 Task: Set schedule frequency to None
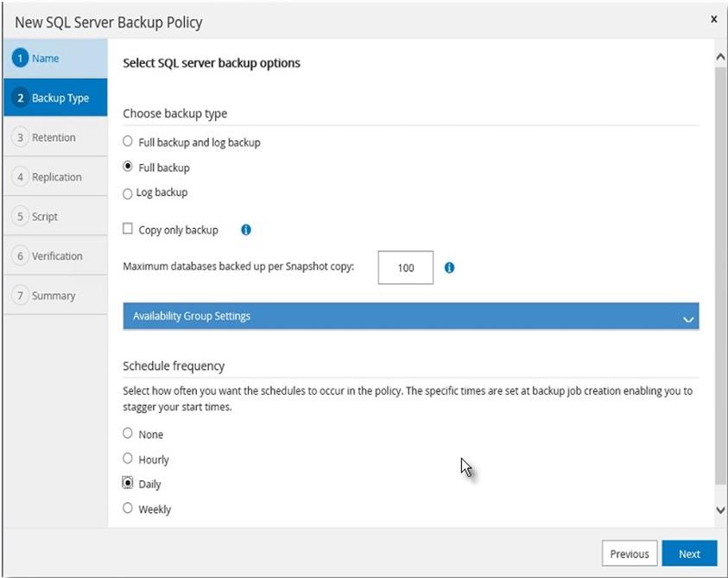[128, 433]
